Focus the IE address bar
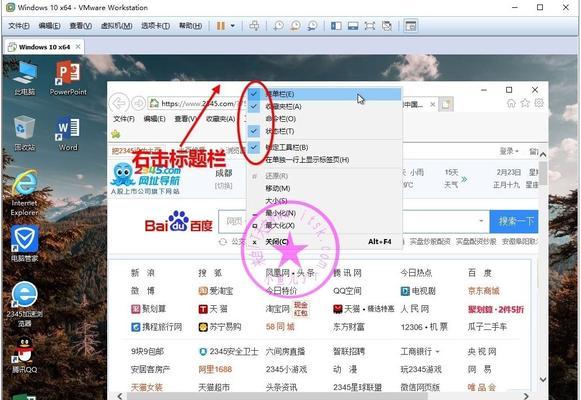 197,104
